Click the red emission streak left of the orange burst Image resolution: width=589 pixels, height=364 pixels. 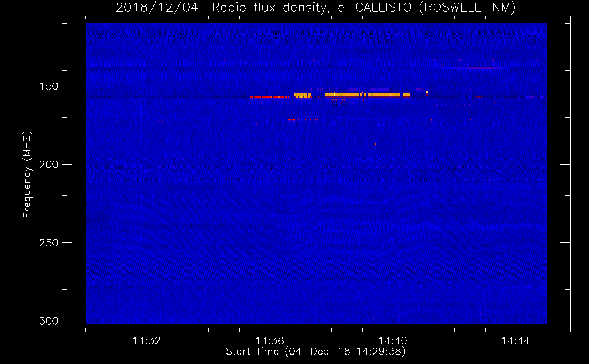point(269,97)
